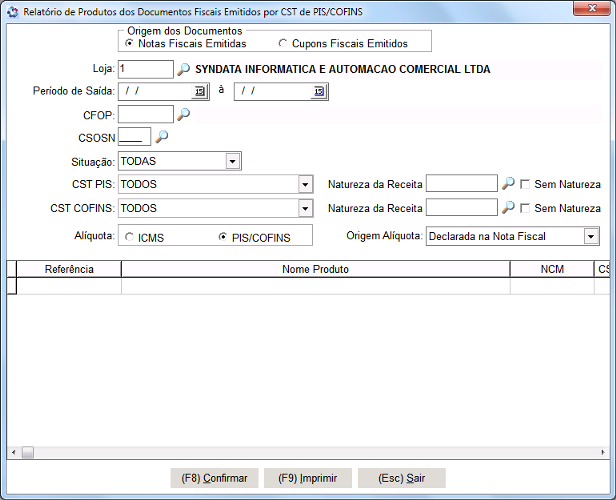616x500 pixels.
Task: Click the CSOSN lookup magnifier icon
Action: (162, 137)
